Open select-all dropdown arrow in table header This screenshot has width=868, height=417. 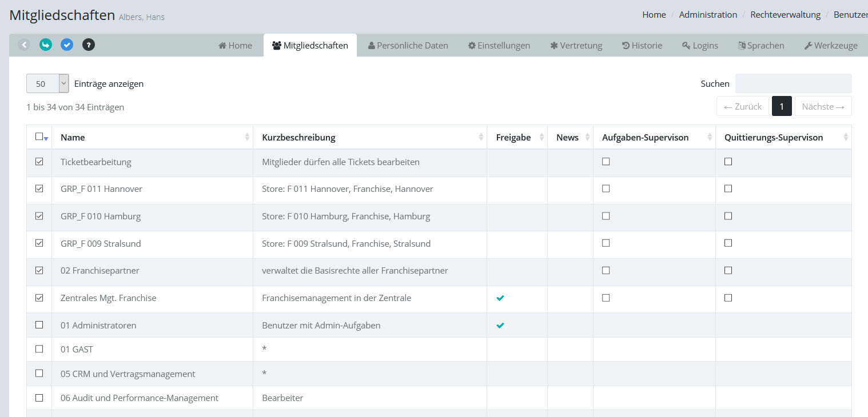[46, 139]
